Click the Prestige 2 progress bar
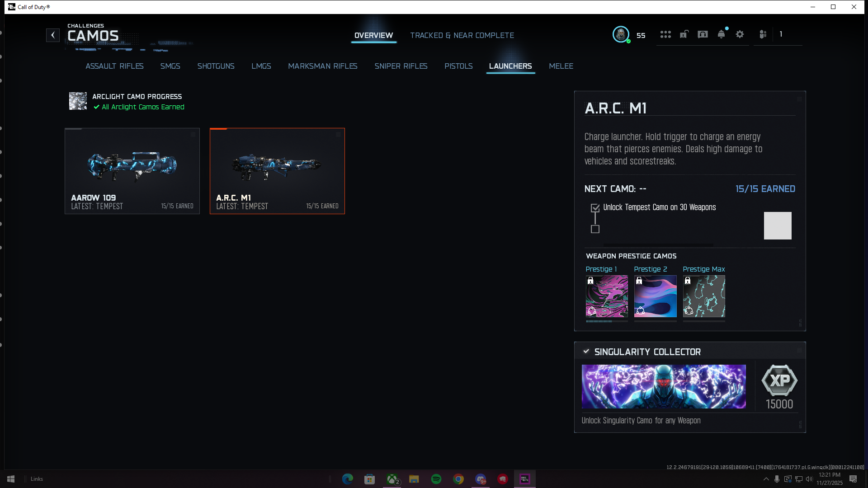 click(656, 321)
